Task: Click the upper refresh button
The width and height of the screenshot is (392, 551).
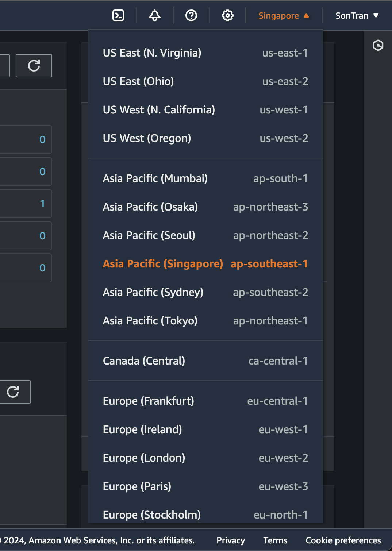Action: (34, 66)
